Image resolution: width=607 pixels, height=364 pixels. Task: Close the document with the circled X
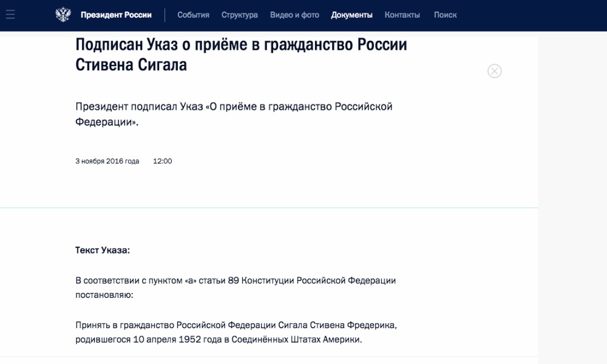495,71
